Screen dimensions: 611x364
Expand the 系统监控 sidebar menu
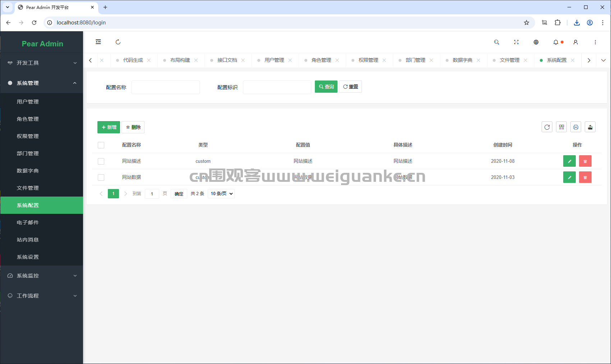42,276
